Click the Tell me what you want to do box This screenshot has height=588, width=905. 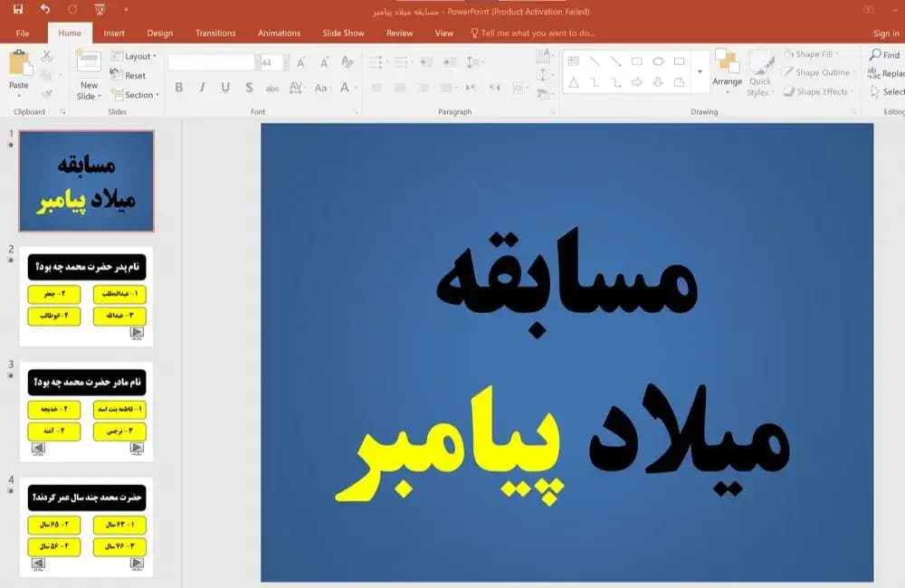point(533,33)
